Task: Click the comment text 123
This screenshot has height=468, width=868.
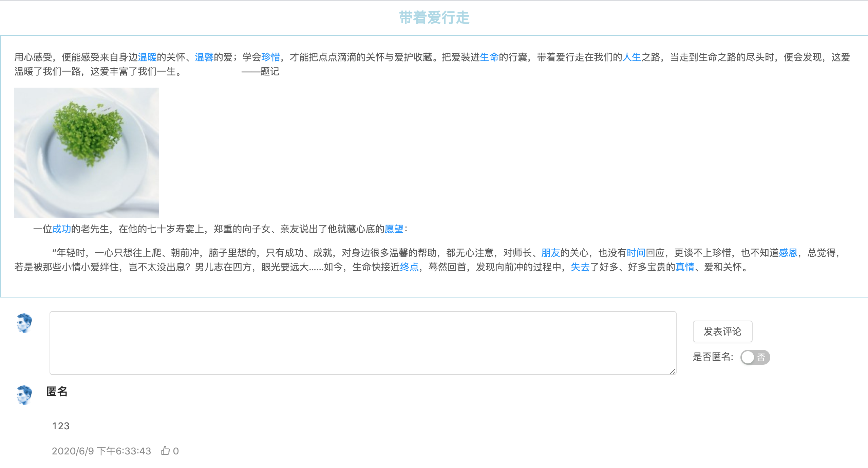Action: tap(61, 426)
